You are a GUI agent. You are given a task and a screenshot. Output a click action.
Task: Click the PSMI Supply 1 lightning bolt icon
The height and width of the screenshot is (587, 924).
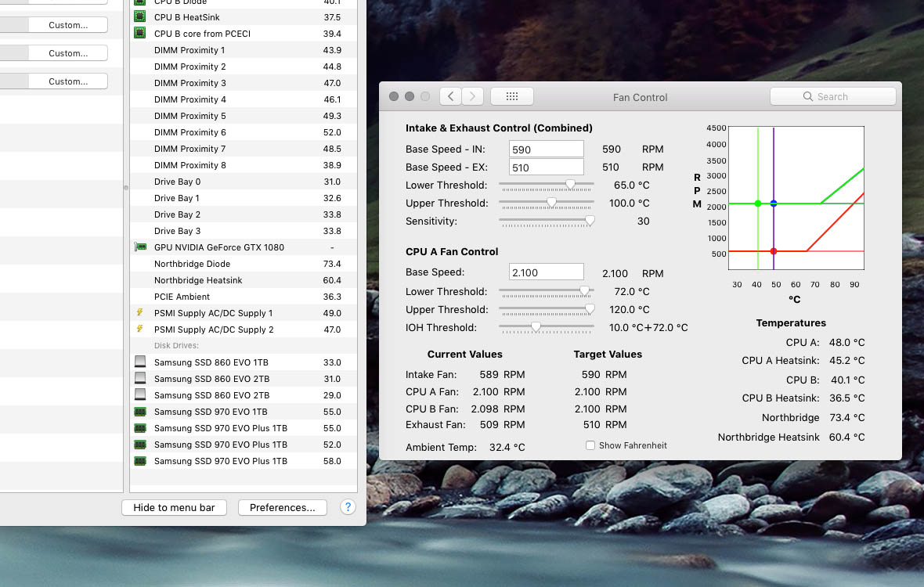140,313
